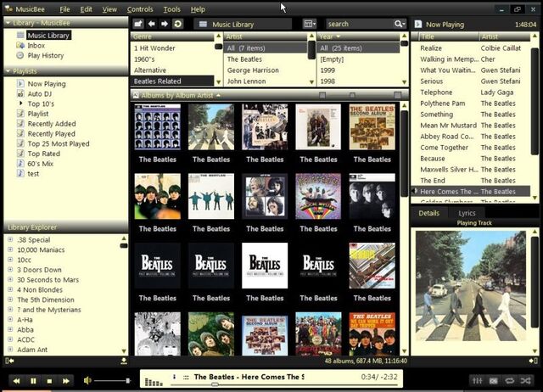Open the View menu
Screen dimensions: 543x392
click(109, 9)
